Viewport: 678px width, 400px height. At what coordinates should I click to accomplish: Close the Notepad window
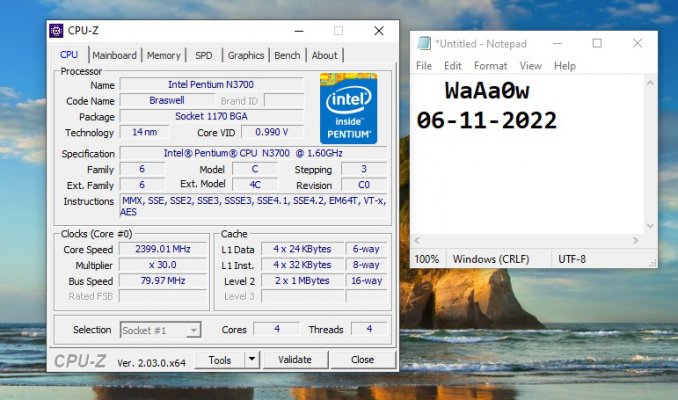pyautogui.click(x=637, y=43)
